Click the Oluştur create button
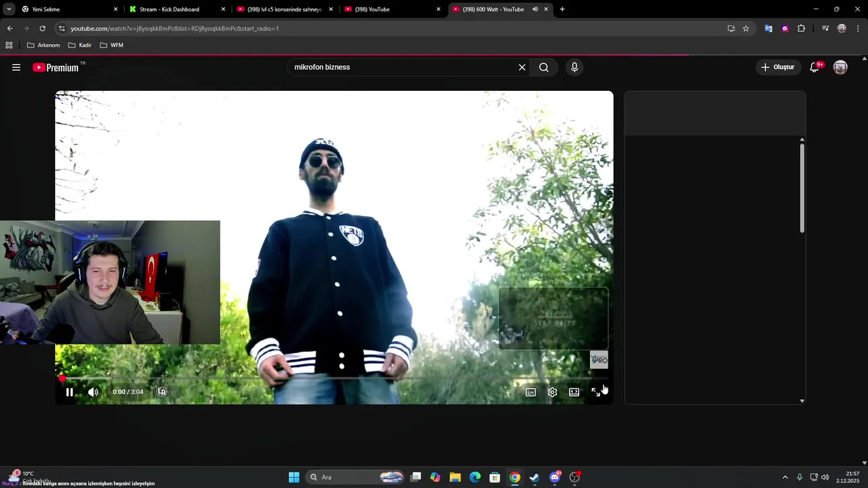The height and width of the screenshot is (488, 868). [x=777, y=67]
